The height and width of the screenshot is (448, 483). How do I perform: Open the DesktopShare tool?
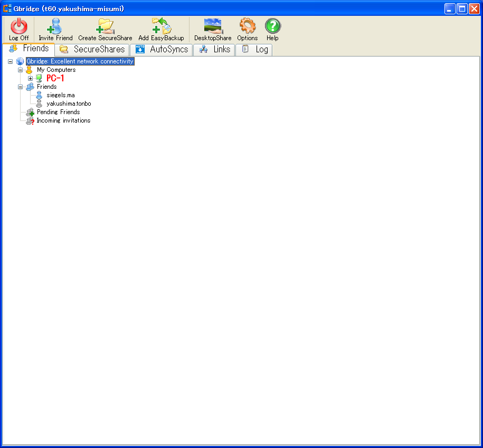213,26
